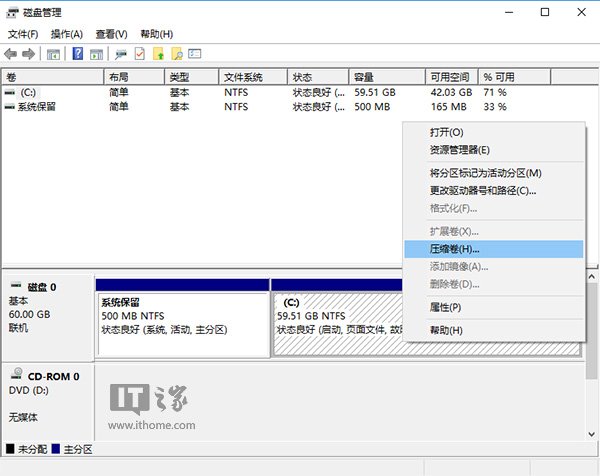Click the Disk Management title bar icon
Viewport: 600px width, 476px height.
12,13
